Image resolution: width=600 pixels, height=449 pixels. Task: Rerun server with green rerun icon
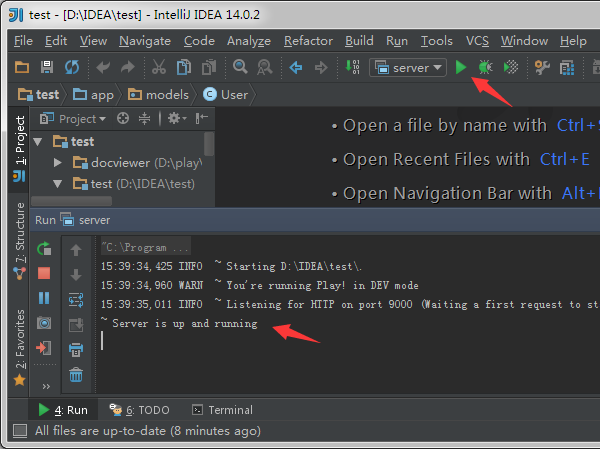pyautogui.click(x=44, y=249)
